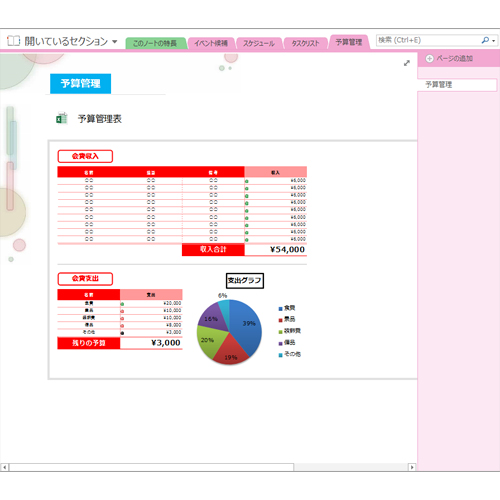
Task: Click the notebook icon beside 開いているセクション
Action: tap(14, 41)
